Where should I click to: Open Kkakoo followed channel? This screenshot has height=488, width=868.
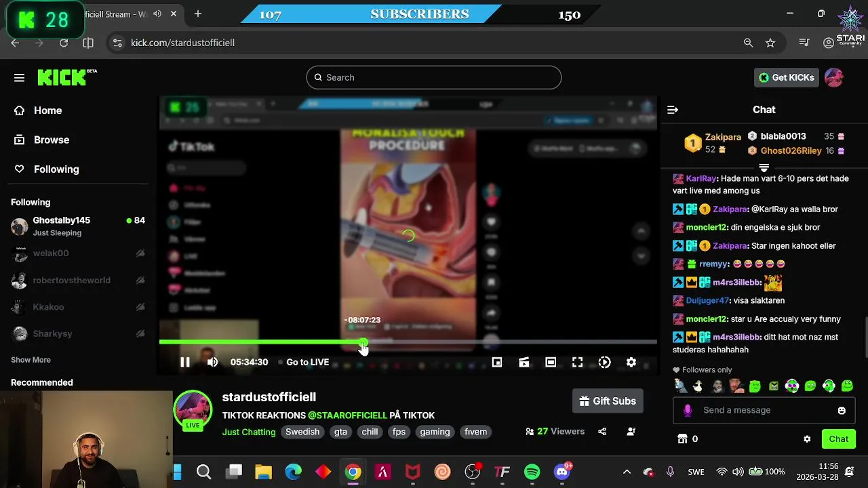(79, 307)
